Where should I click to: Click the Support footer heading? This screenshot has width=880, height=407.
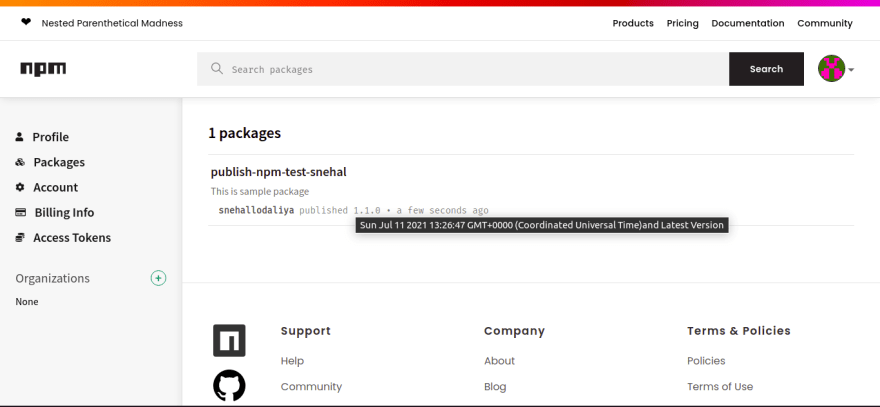[x=306, y=331]
